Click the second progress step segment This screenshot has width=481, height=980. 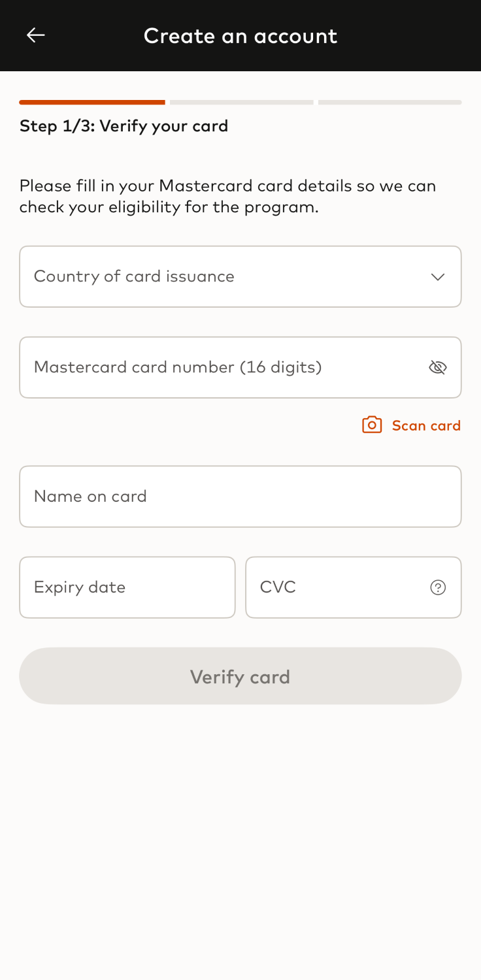(x=242, y=102)
